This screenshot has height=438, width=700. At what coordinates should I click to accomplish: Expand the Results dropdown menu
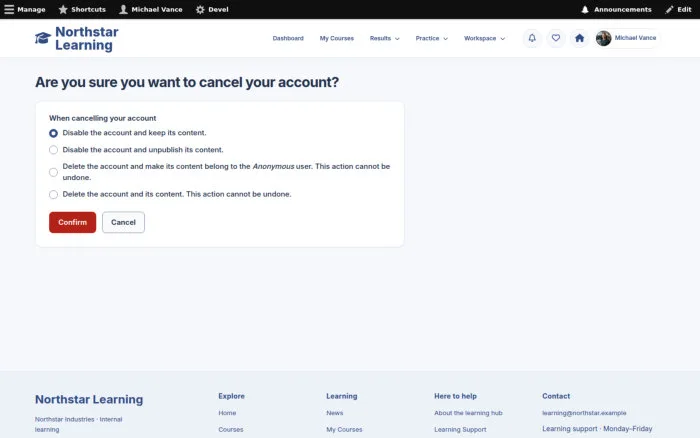pyautogui.click(x=384, y=38)
